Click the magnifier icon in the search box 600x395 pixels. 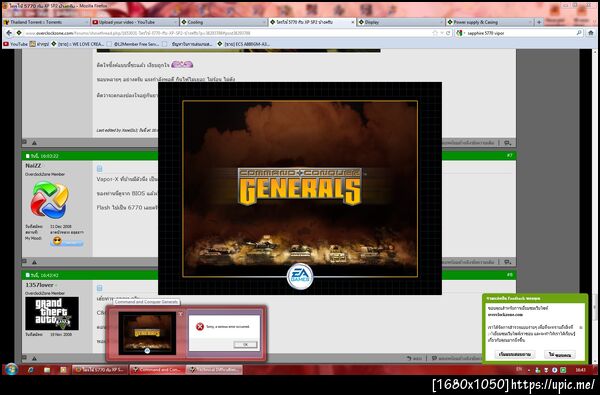579,33
